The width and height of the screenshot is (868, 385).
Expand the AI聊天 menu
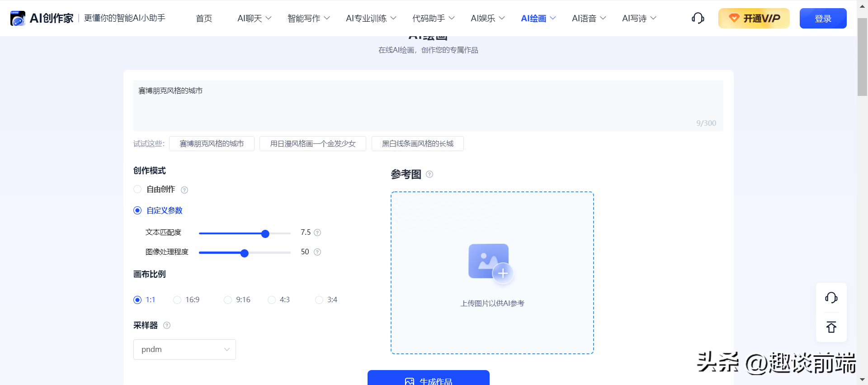click(x=255, y=18)
